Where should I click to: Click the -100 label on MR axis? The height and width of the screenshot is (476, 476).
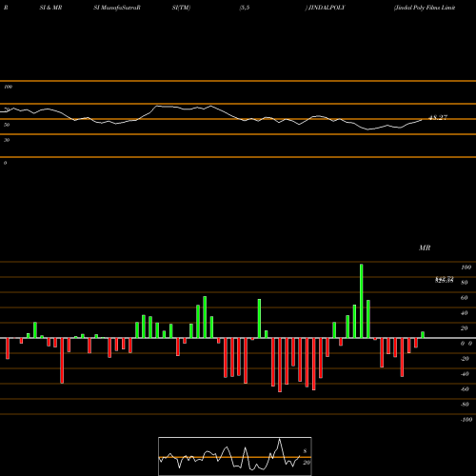[x=466, y=420]
